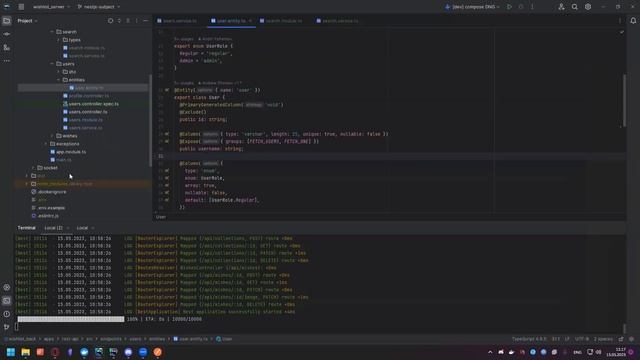Open File Explorer from taskbar
This screenshot has height=360, width=640.
coord(26,352)
